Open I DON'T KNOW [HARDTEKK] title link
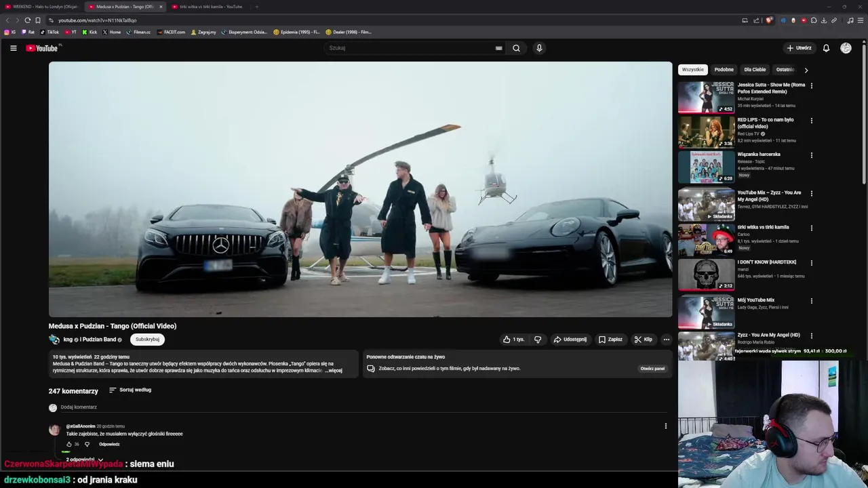The width and height of the screenshot is (868, 488). [x=767, y=262]
